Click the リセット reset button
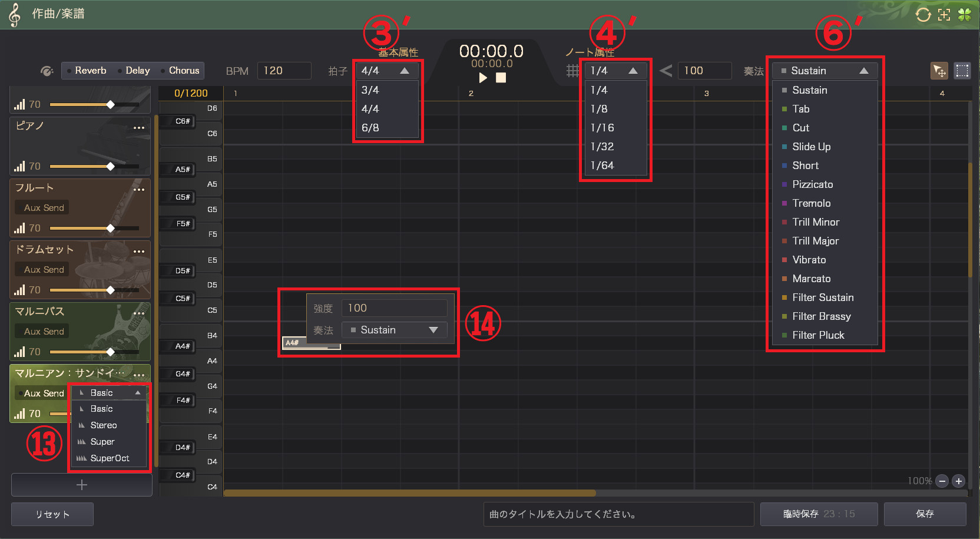Image resolution: width=980 pixels, height=539 pixels. (52, 514)
